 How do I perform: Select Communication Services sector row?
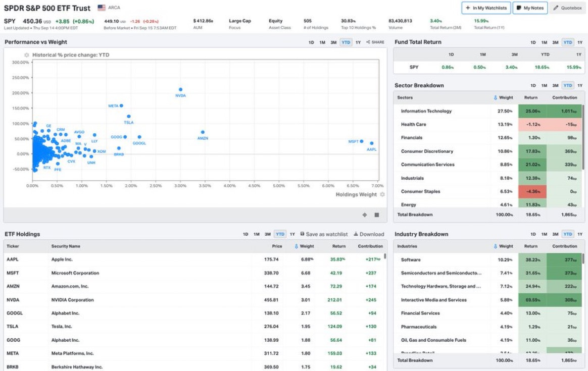[487, 165]
